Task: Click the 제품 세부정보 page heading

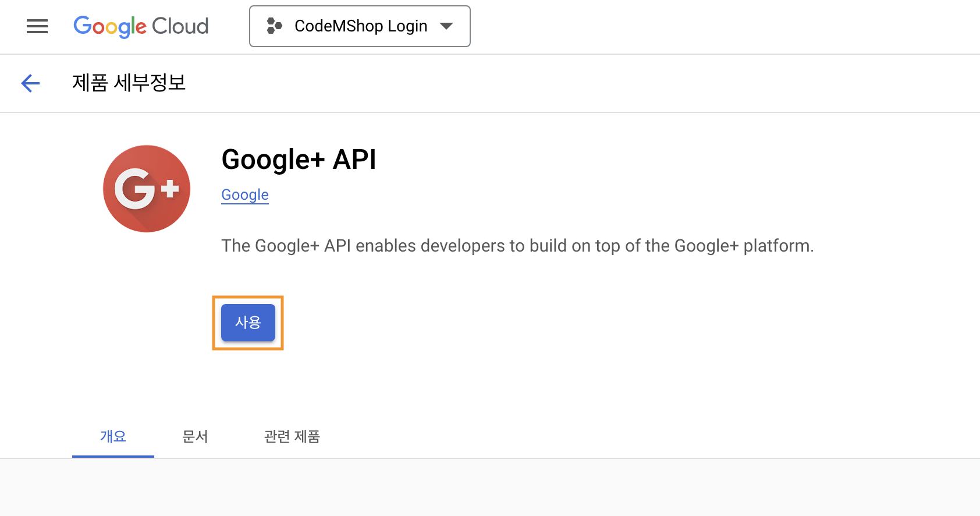Action: tap(129, 83)
